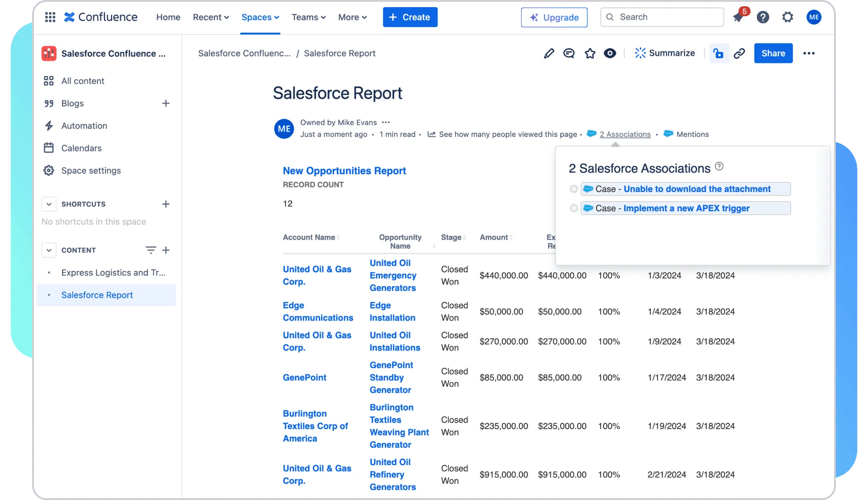Viewport: 868px width, 500px height.
Task: Click the help question mark icon
Action: 763,17
